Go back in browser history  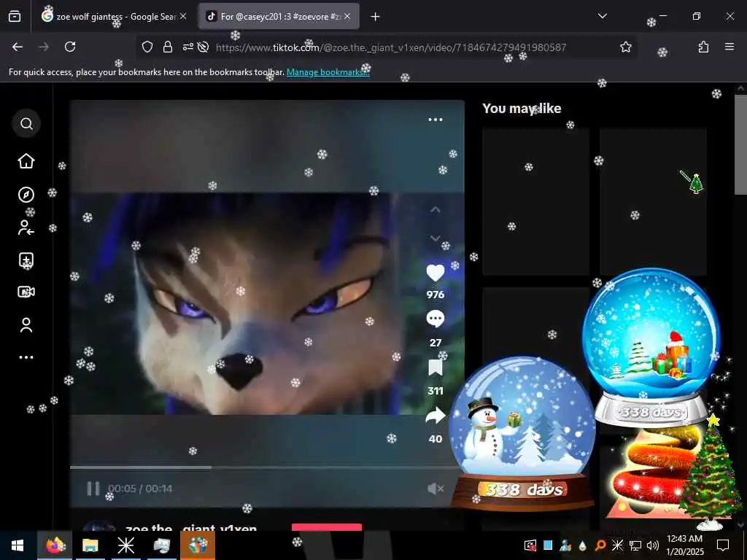pyautogui.click(x=18, y=47)
